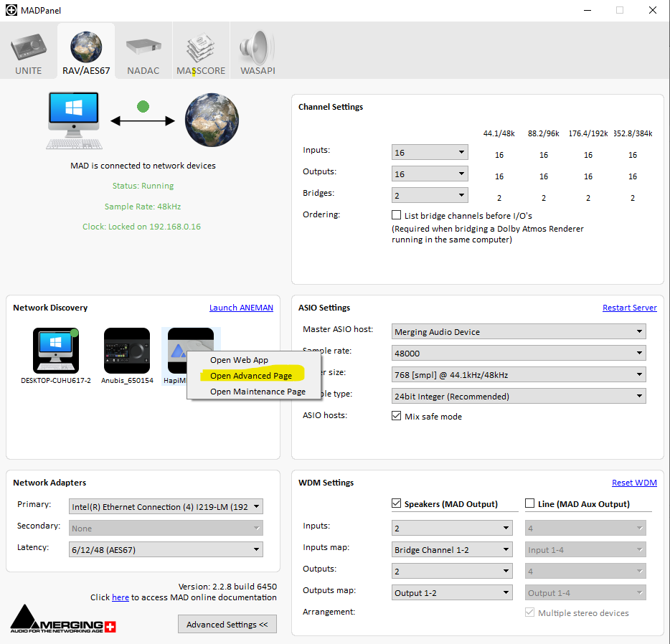670x644 pixels.
Task: Expand the Channel Settings Inputs dropdown
Action: pyautogui.click(x=430, y=152)
